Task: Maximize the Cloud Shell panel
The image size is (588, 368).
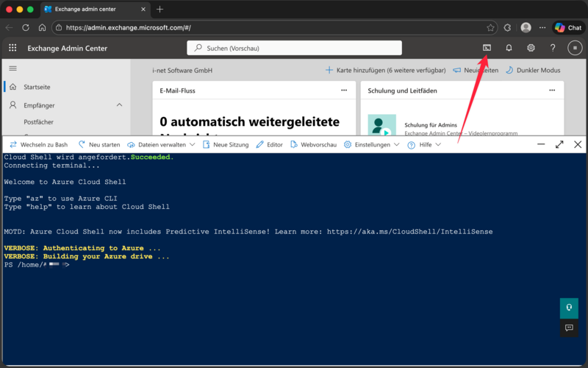Action: pos(559,144)
